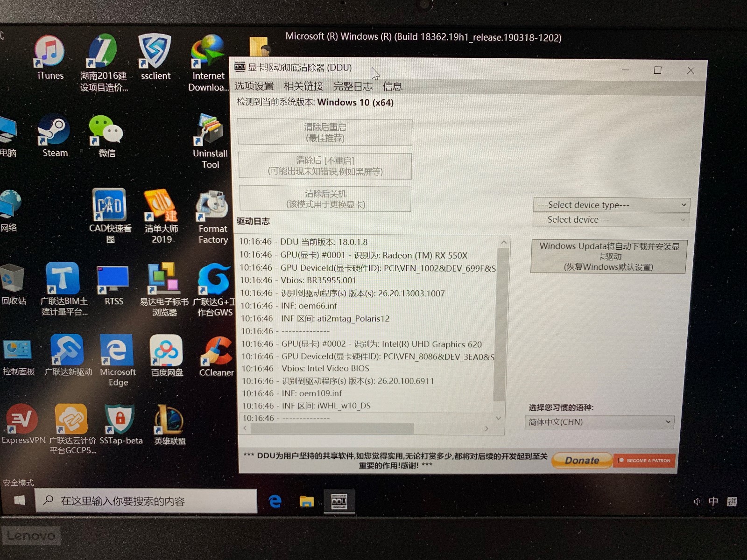Open the Uninstall Tool desktop icon
The height and width of the screenshot is (560, 747).
(210, 142)
